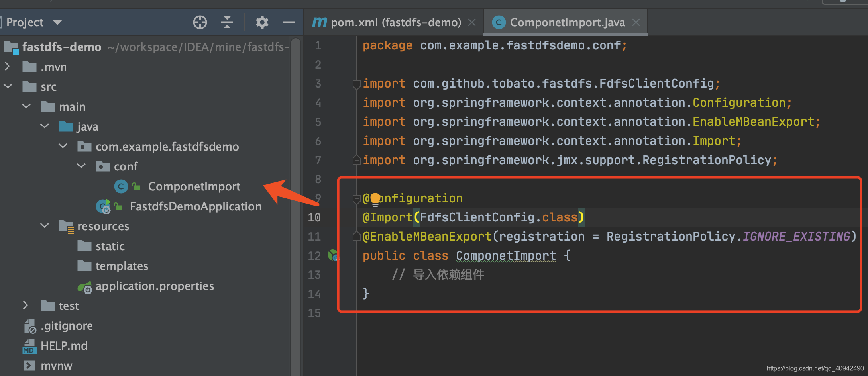Click the application.properties Spring icon
Viewport: 868px width, 376px height.
click(x=85, y=287)
